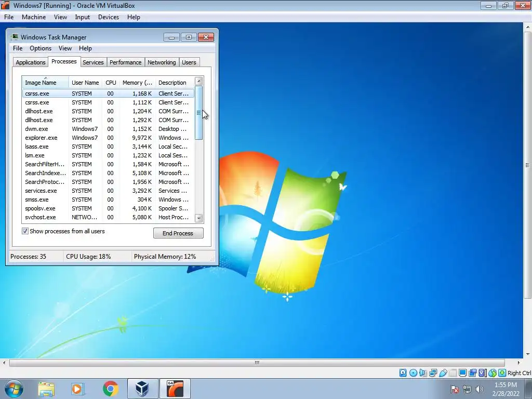Click the recording status indicator
Image resolution: width=532 pixels, height=399 pixels.
coord(472,373)
